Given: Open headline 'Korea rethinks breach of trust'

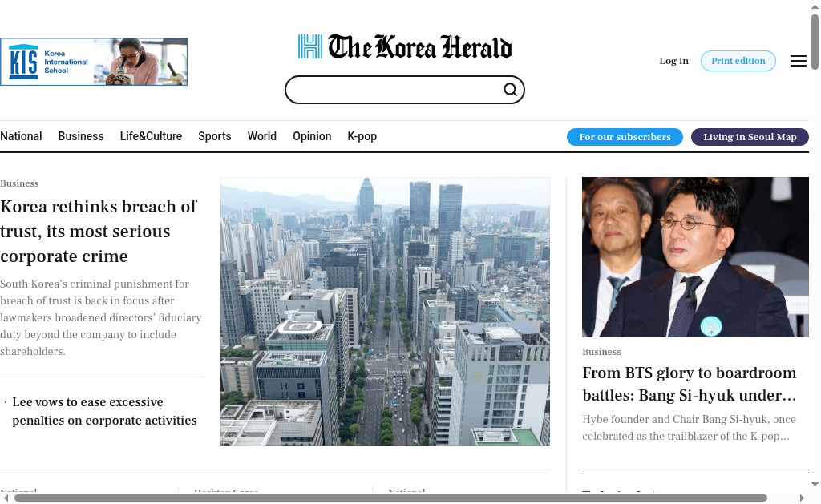Looking at the screenshot, I should pos(99,232).
